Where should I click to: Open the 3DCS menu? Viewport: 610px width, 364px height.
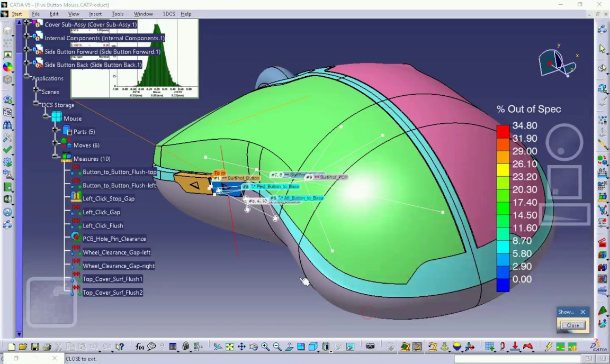(x=169, y=14)
